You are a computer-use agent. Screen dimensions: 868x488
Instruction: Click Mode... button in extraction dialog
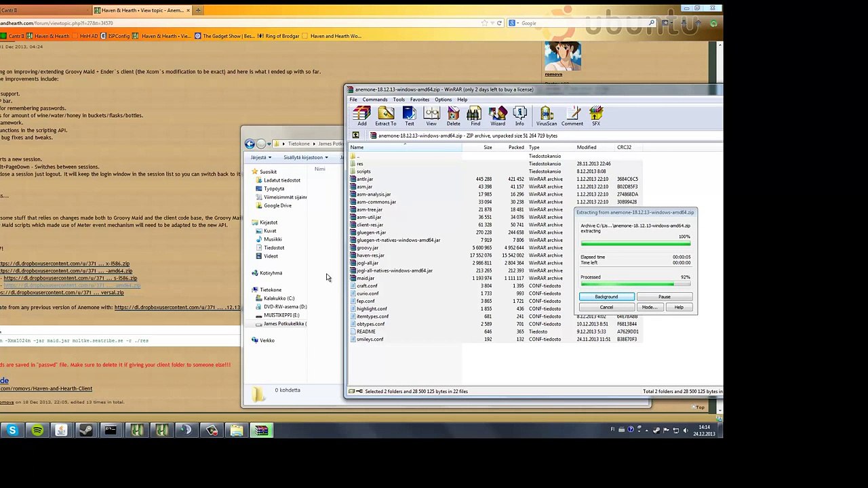click(649, 308)
